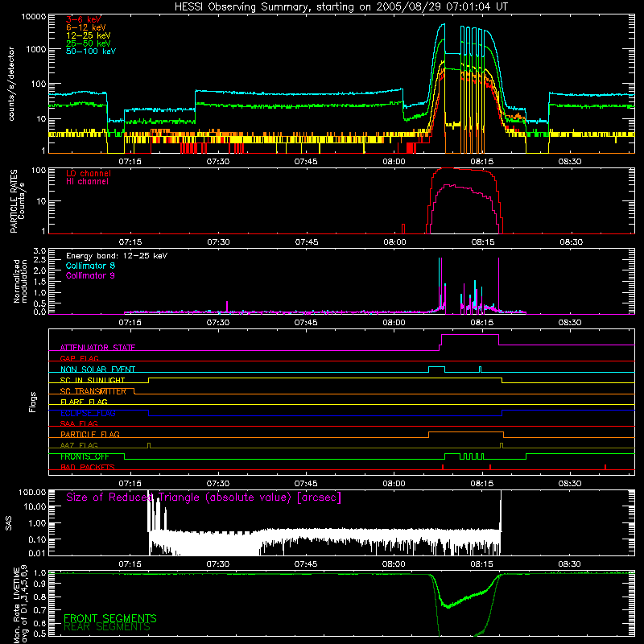Click the 'Size of Reduced Triangle' panel title
Viewport: 644px width, 644px height.
[x=204, y=497]
